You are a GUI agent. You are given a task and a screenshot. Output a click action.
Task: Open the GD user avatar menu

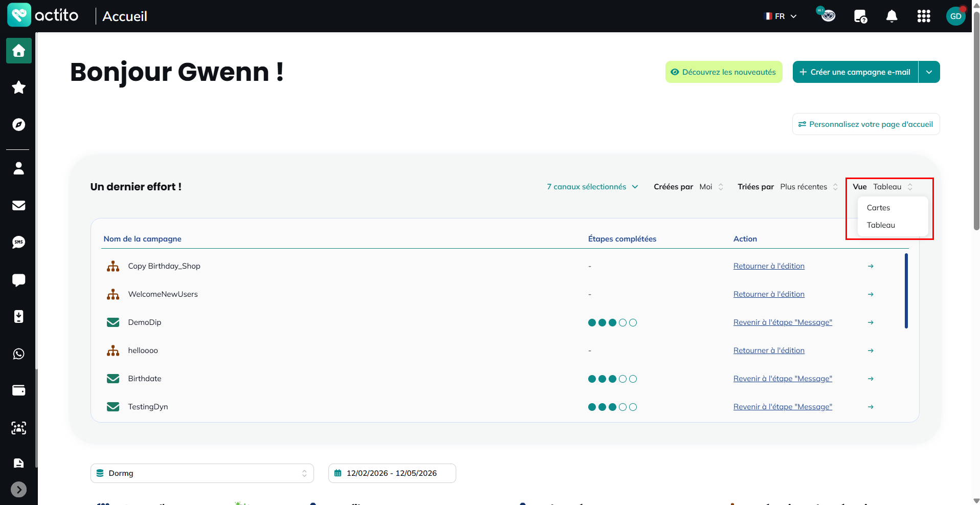(956, 16)
